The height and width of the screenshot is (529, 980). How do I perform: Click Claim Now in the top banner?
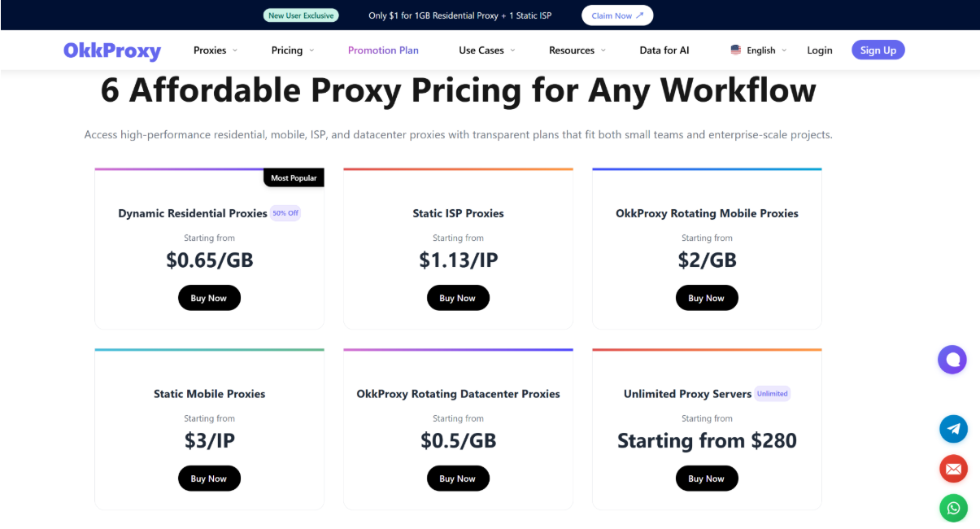click(617, 15)
